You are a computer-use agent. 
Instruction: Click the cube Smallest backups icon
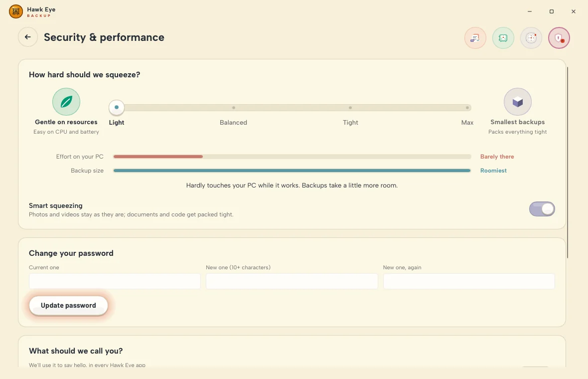point(518,102)
